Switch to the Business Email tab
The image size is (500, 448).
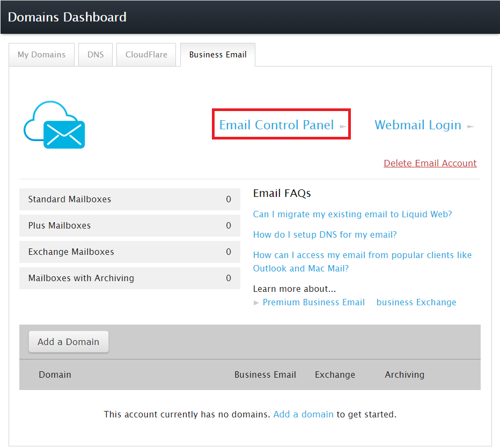pyautogui.click(x=217, y=54)
